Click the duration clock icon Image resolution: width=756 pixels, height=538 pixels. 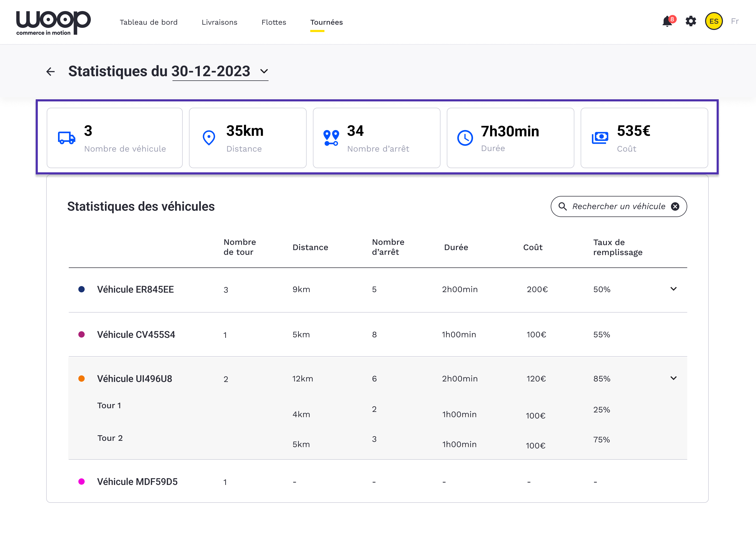465,138
